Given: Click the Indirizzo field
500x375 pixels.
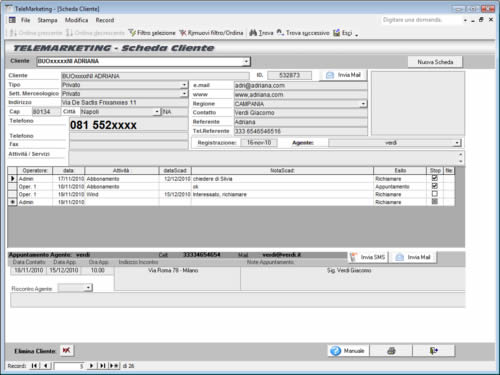Looking at the screenshot, I should point(125,103).
